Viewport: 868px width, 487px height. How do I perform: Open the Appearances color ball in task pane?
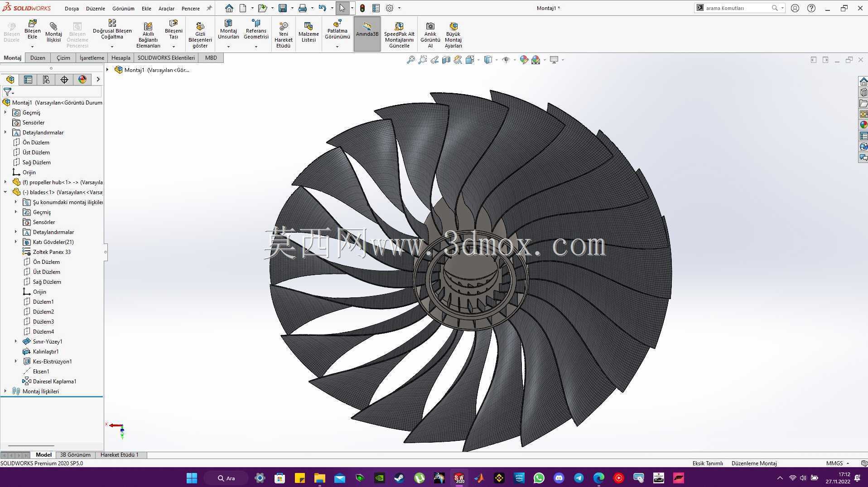(x=863, y=125)
